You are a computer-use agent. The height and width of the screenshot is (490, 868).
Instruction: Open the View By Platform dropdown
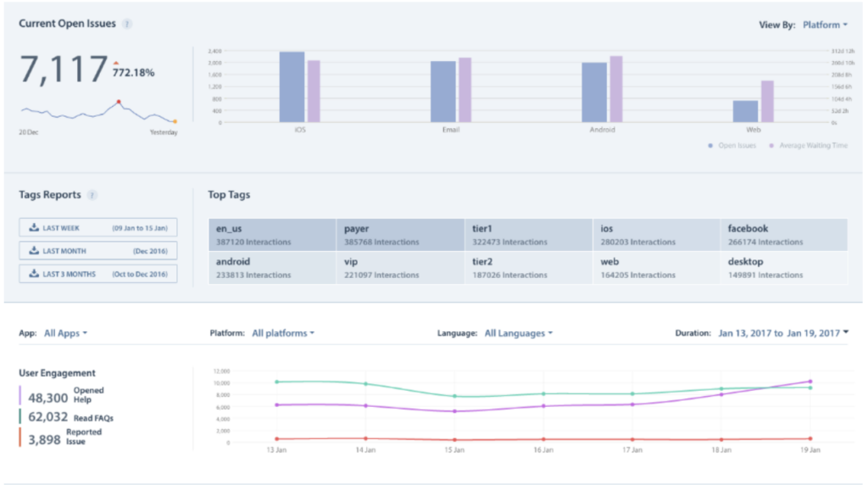825,25
